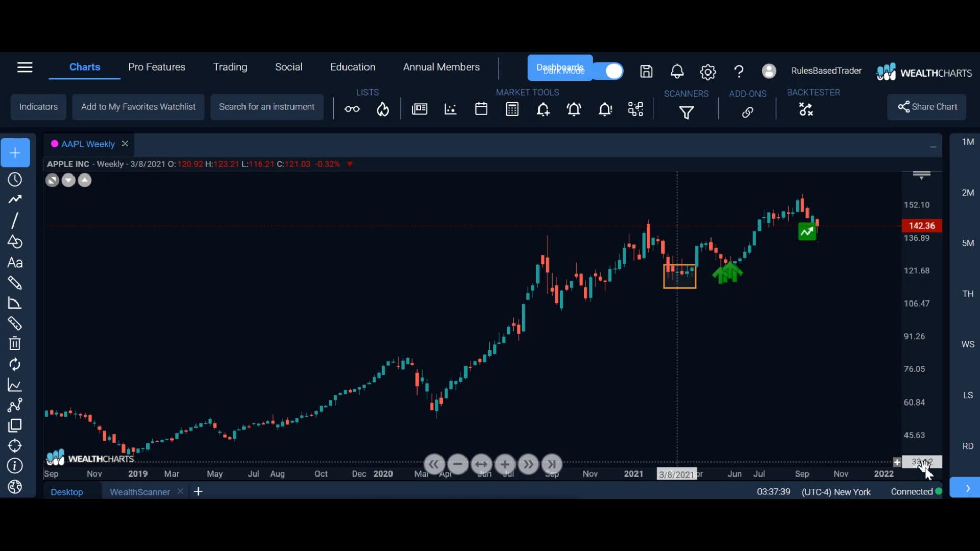Viewport: 980px width, 551px height.
Task: Click the horizontal fit arrows control
Action: point(481,464)
